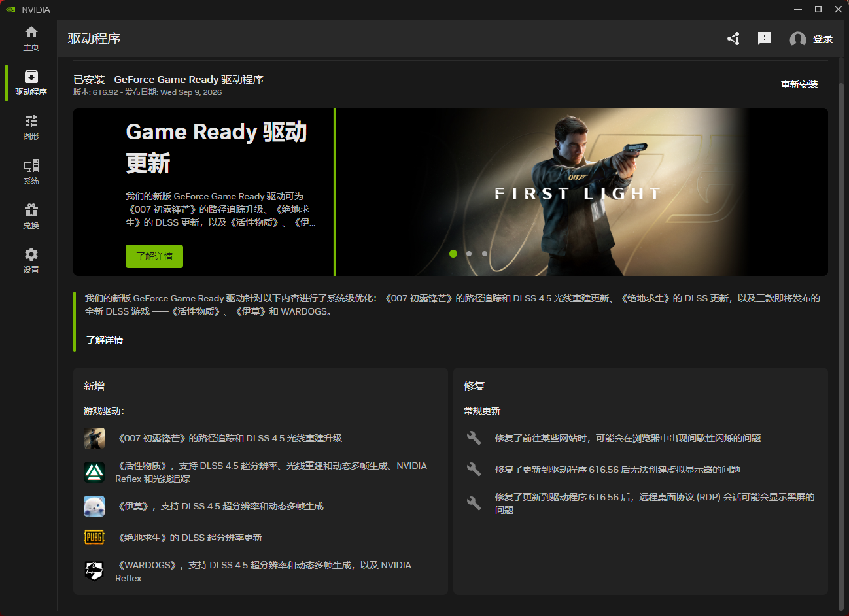The width and height of the screenshot is (849, 616).
Task: Click the virtual display fix description
Action: [x=617, y=470]
